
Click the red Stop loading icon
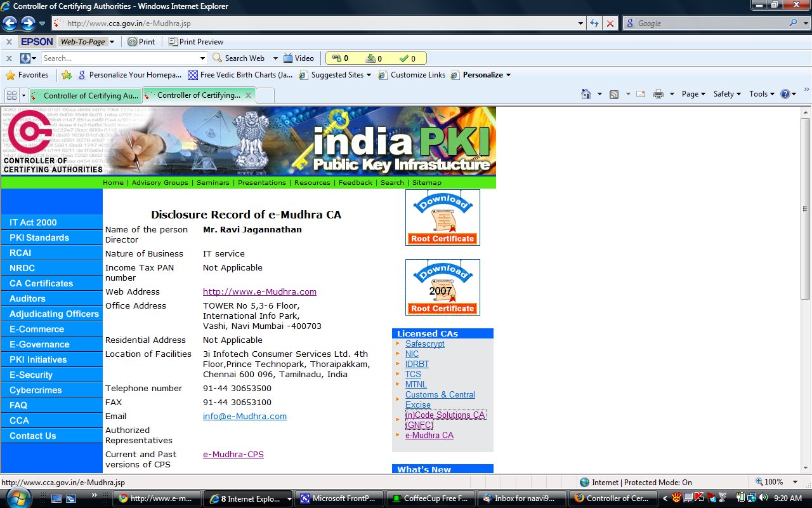[x=610, y=23]
